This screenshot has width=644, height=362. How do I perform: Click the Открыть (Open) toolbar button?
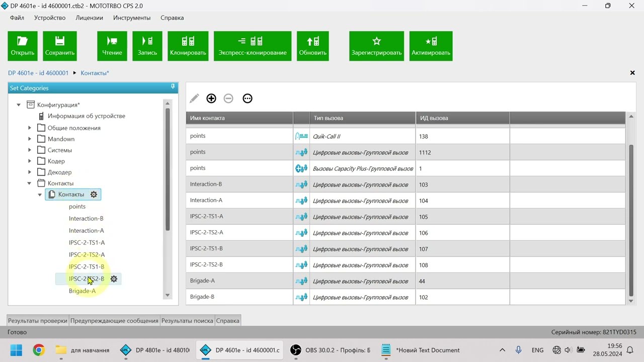[23, 46]
